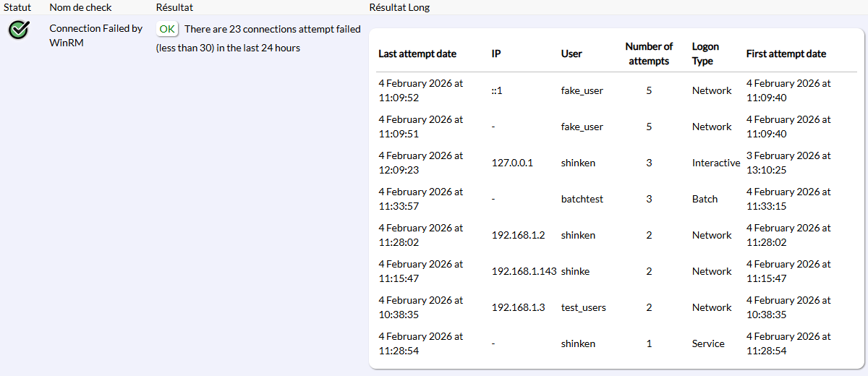Sort by Number of attempts header
The image size is (868, 376).
coord(649,54)
